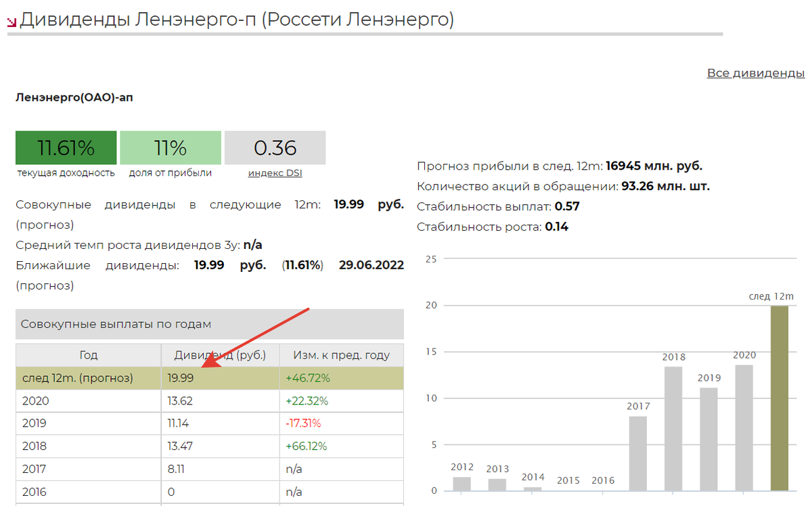Click the 'Стабильность выплат: 0.57' line

(499, 206)
